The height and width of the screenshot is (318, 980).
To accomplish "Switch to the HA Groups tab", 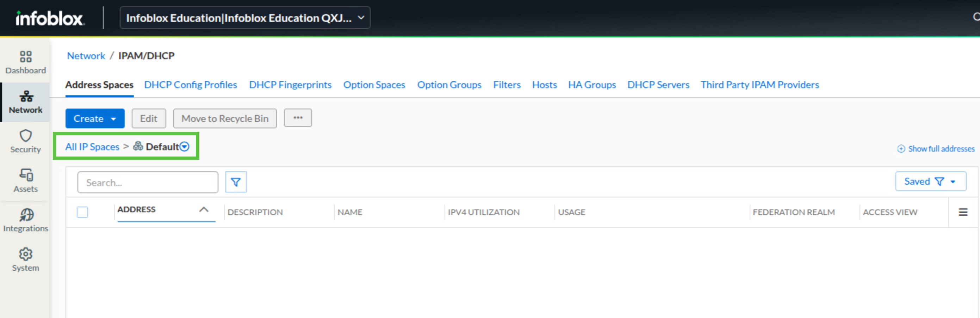I will (592, 85).
